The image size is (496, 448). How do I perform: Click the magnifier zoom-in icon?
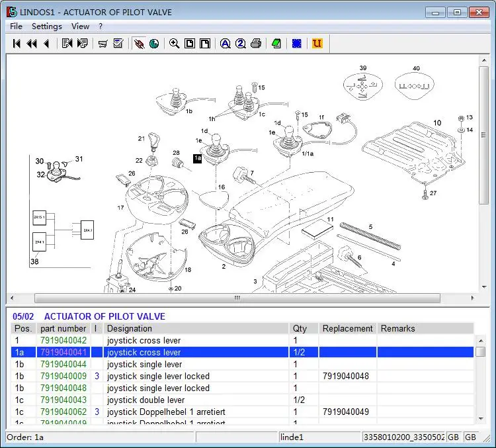point(174,44)
